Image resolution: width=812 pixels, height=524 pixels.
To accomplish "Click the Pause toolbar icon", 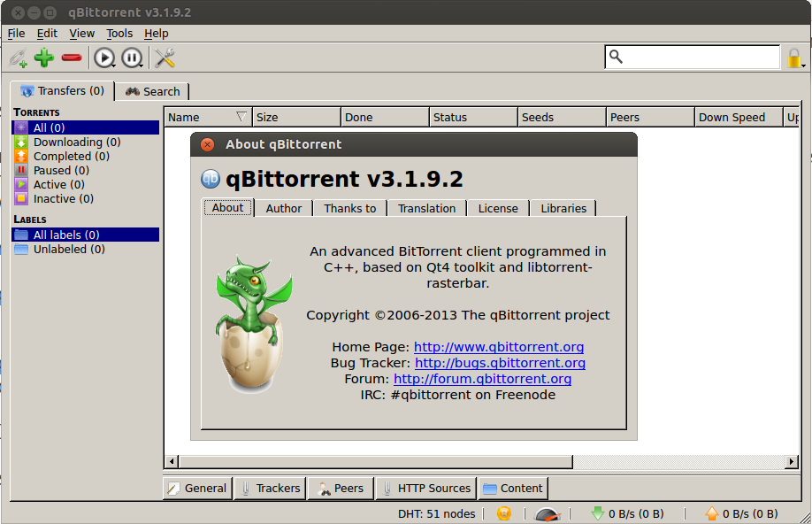I will [x=132, y=58].
